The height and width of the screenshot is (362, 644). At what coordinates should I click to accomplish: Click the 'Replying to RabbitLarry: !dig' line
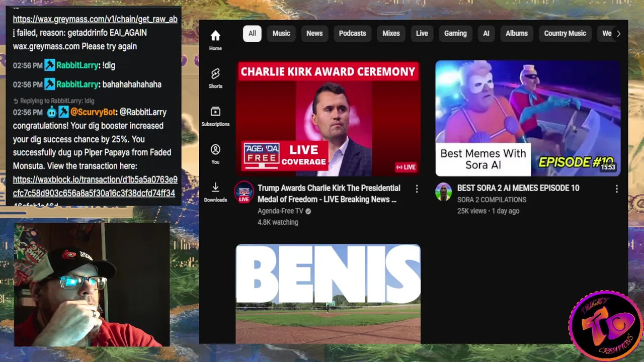click(54, 101)
